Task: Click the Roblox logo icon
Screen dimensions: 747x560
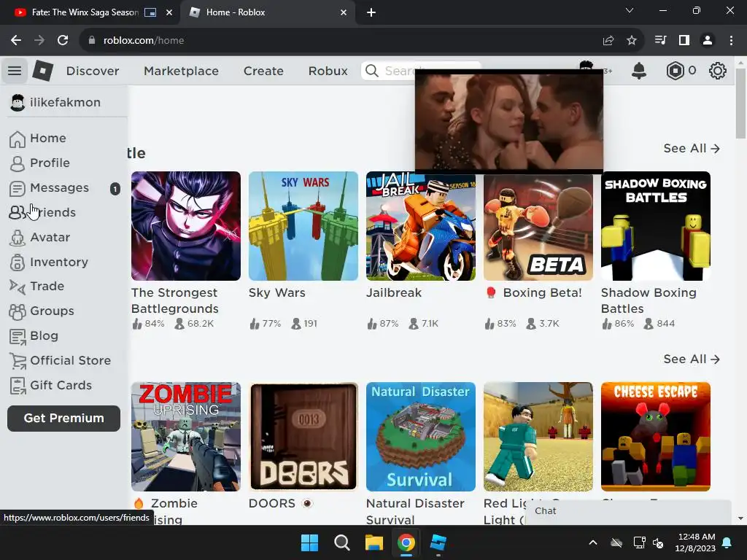Action: [43, 71]
